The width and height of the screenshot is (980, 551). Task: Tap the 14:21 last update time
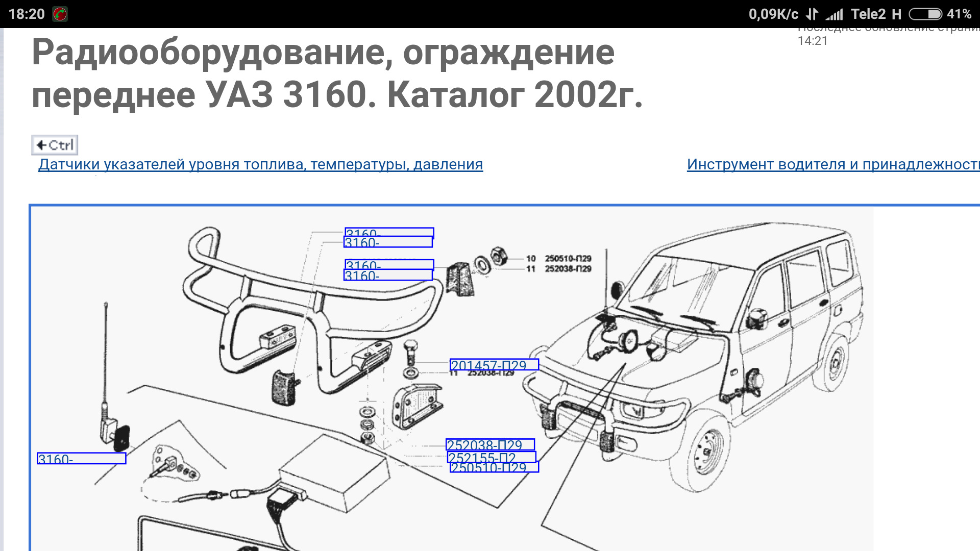(x=812, y=41)
